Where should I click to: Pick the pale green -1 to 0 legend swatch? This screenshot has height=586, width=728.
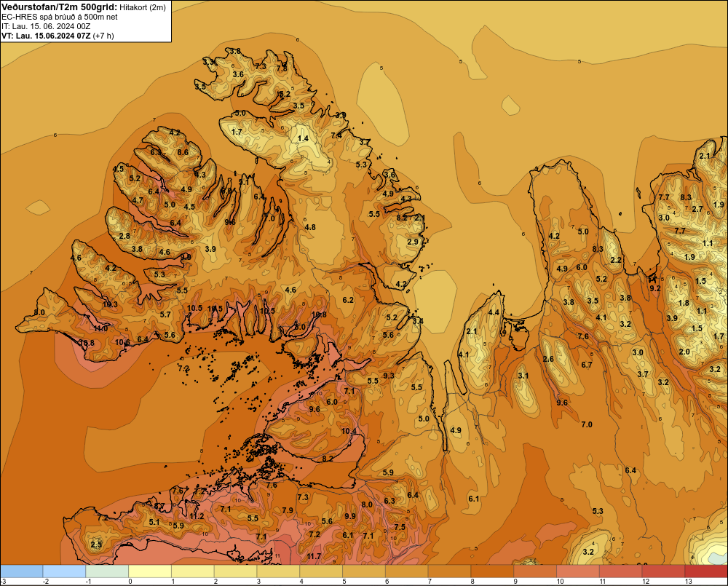(x=107, y=571)
